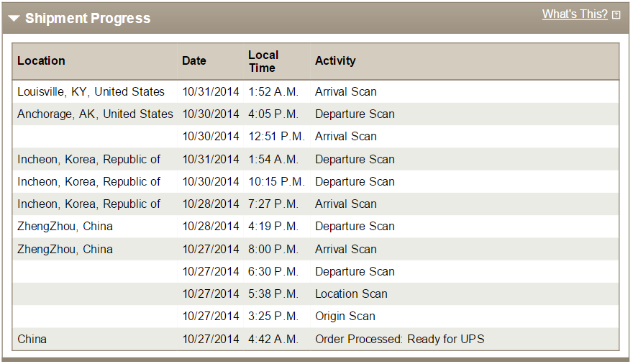Click the Incheon 1:54 A.M. Departure Scan
Screen dimensions: 633x364
[316, 159]
